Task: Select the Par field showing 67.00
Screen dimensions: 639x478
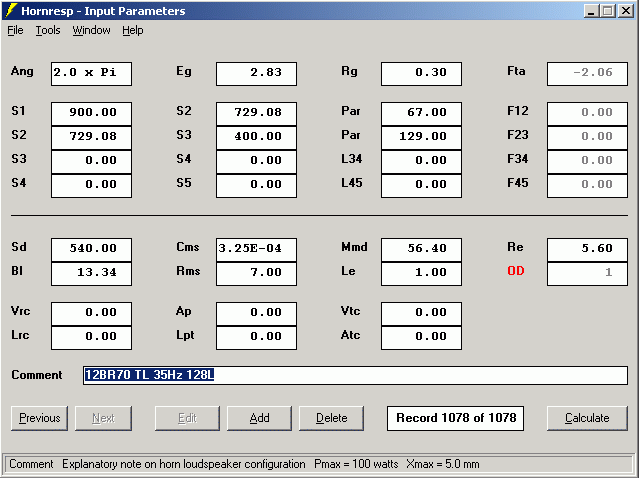Action: (x=421, y=114)
